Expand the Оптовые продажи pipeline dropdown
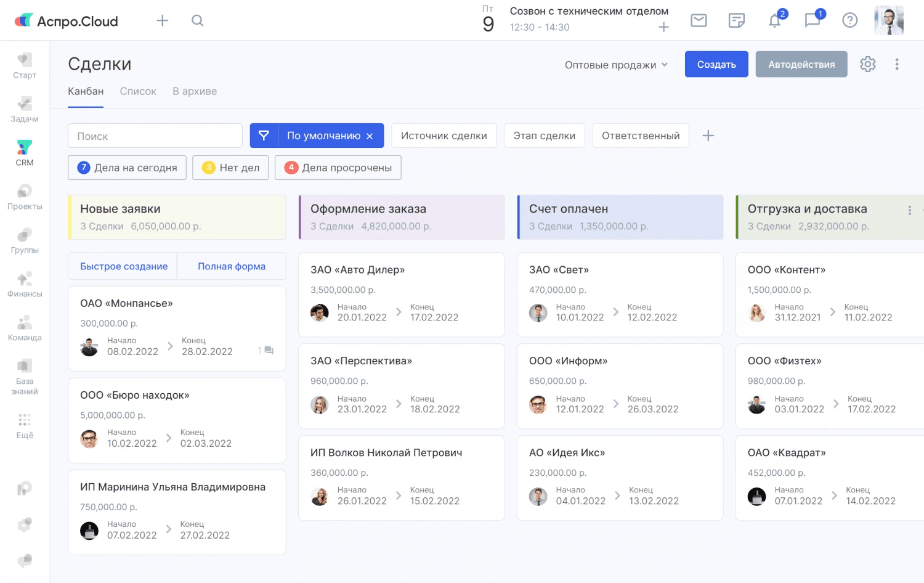Viewport: 924px width, 583px height. pyautogui.click(x=616, y=65)
